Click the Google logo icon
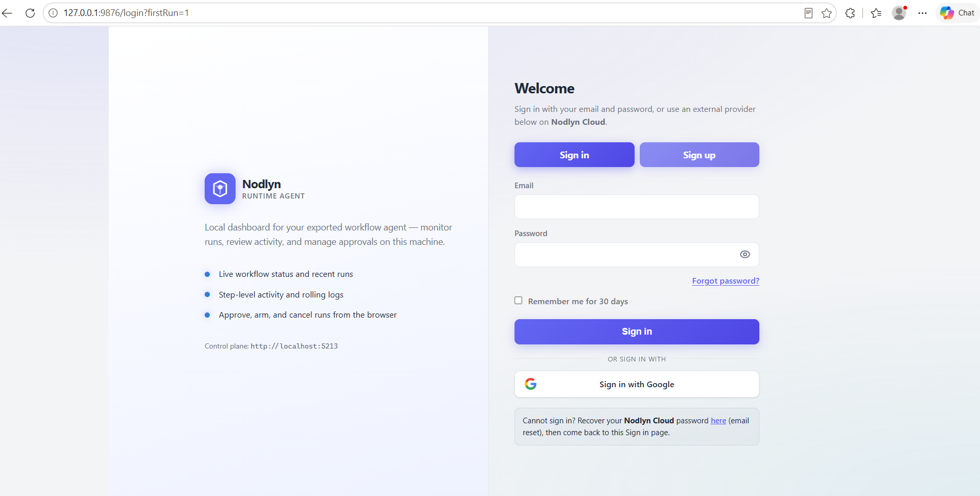This screenshot has width=980, height=496. coord(530,384)
